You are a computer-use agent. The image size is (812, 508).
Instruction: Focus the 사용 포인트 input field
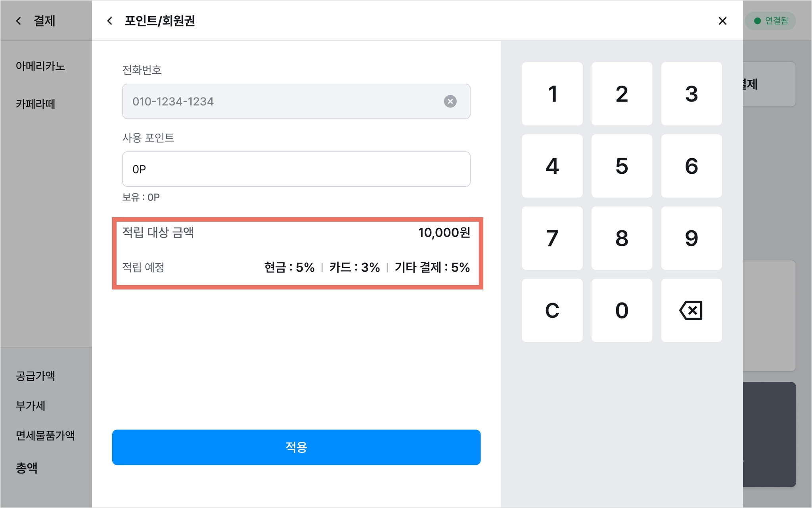(296, 169)
